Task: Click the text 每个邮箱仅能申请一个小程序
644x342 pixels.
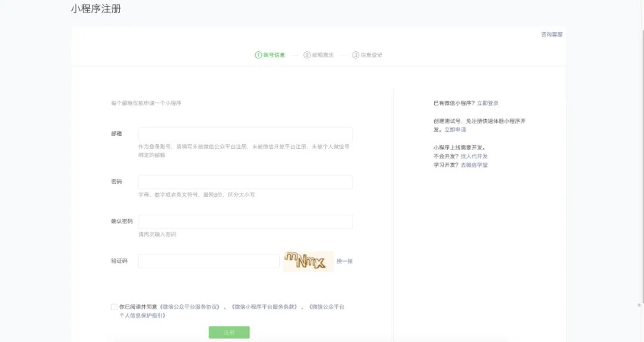Action: click(x=146, y=103)
